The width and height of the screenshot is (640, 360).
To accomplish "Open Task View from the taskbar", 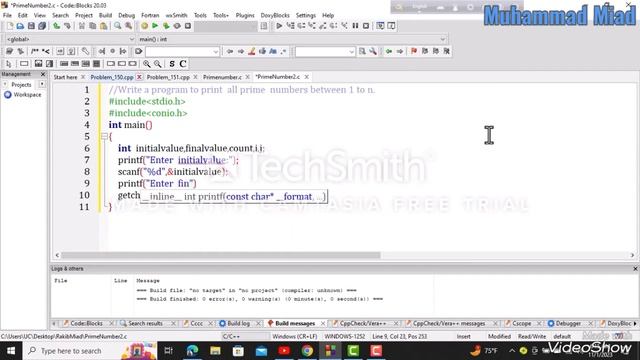I will [x=168, y=351].
